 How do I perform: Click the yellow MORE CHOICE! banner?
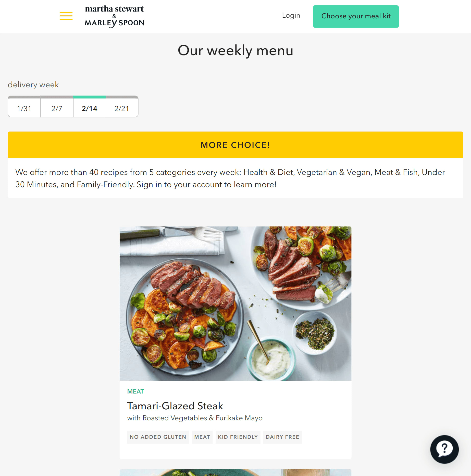pyautogui.click(x=235, y=145)
